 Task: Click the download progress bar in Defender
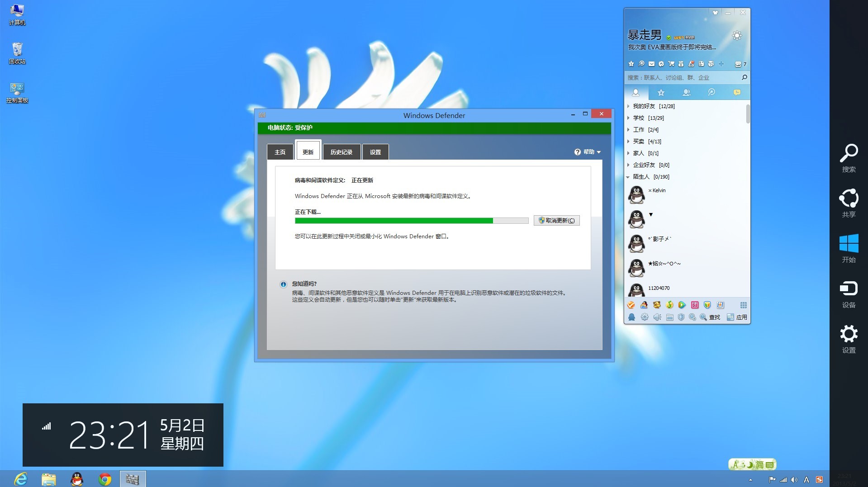click(412, 221)
